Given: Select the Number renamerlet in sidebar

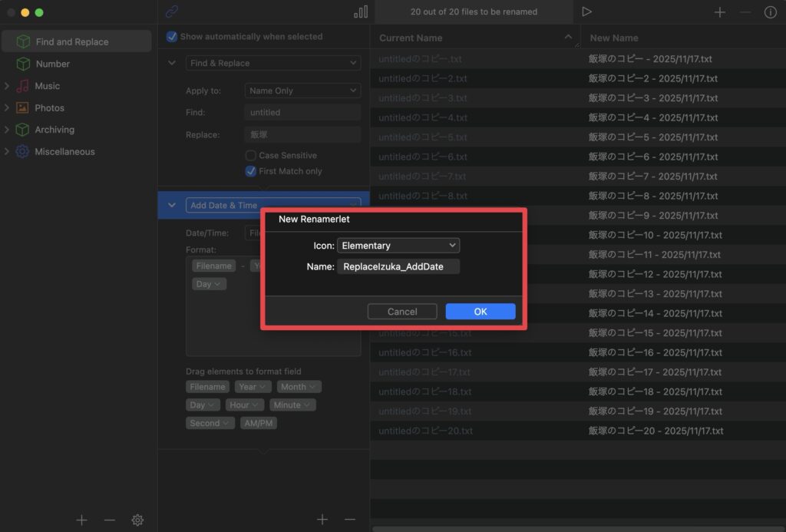Looking at the screenshot, I should point(52,64).
